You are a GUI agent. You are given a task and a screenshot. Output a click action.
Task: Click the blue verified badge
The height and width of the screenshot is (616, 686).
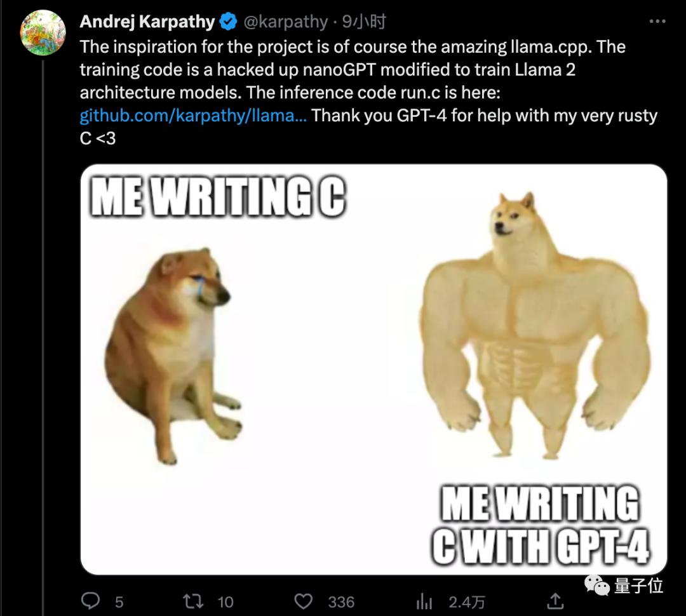(x=228, y=22)
